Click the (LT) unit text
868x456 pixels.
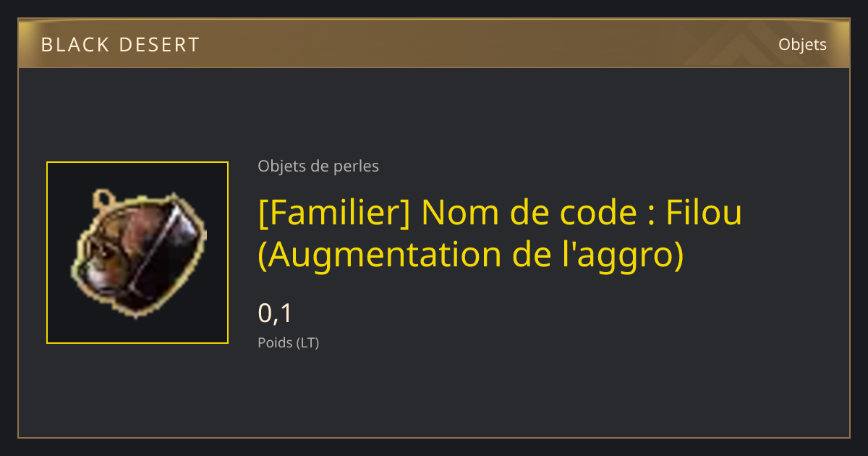point(307,343)
